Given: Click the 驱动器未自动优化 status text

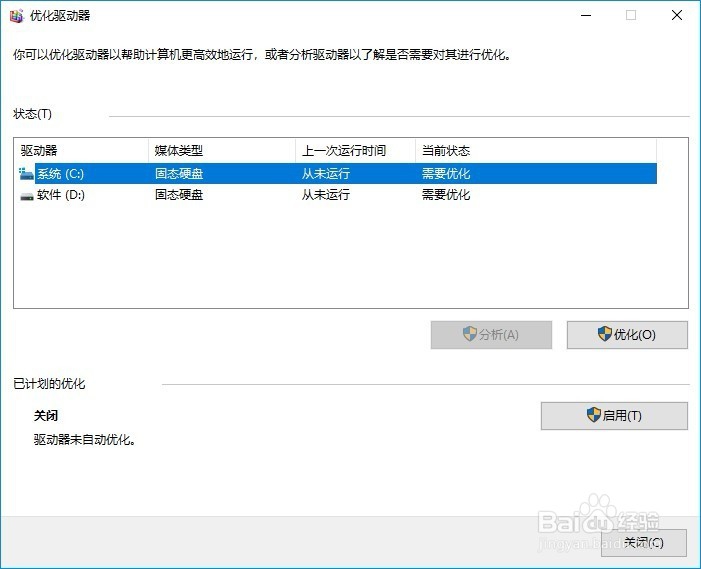Looking at the screenshot, I should [84, 440].
